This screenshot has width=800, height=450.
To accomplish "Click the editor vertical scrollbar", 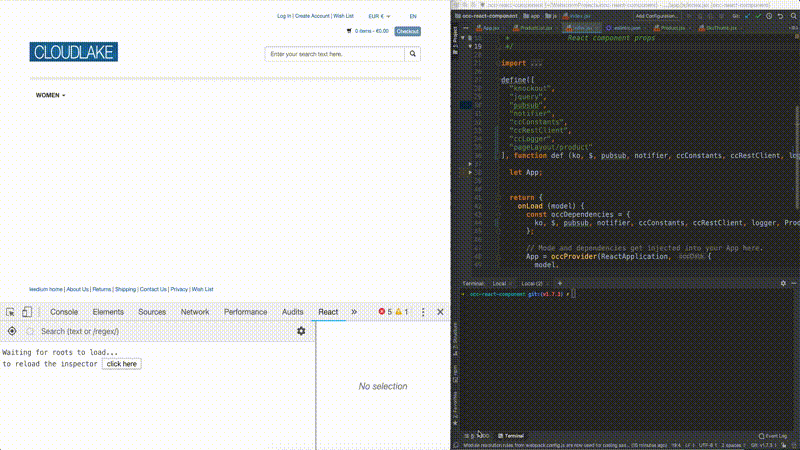I will pos(797,156).
